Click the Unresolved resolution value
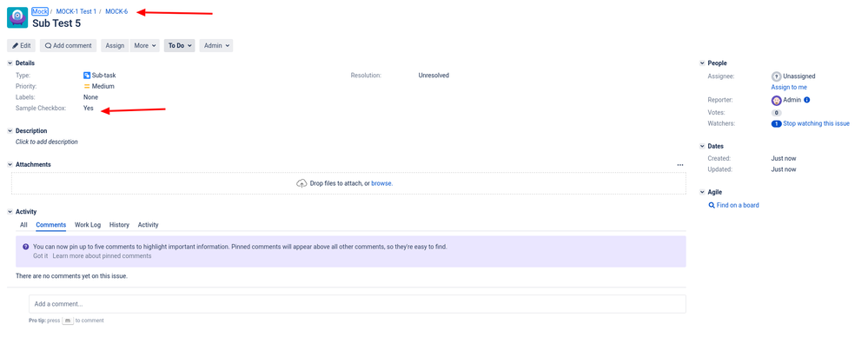The image size is (868, 357). [434, 76]
